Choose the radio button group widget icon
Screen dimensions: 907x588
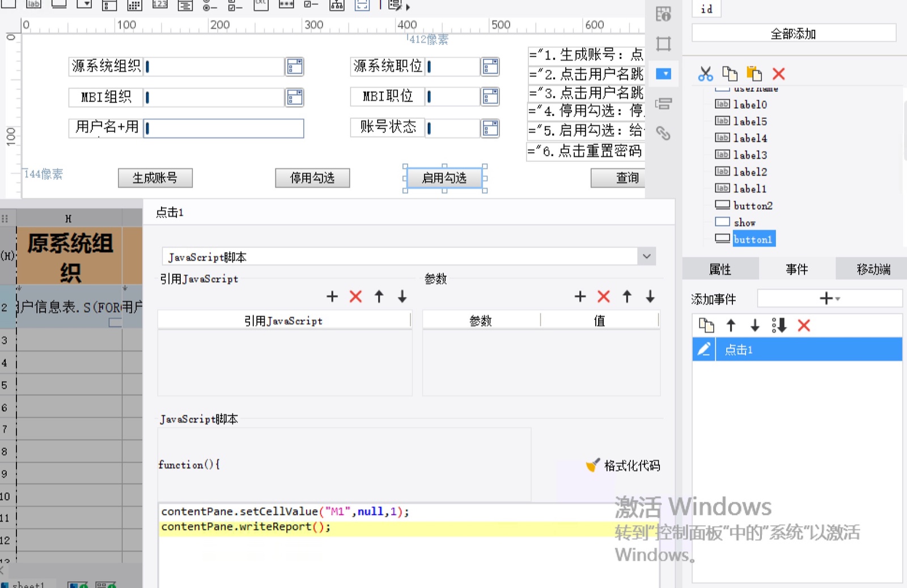tap(210, 6)
